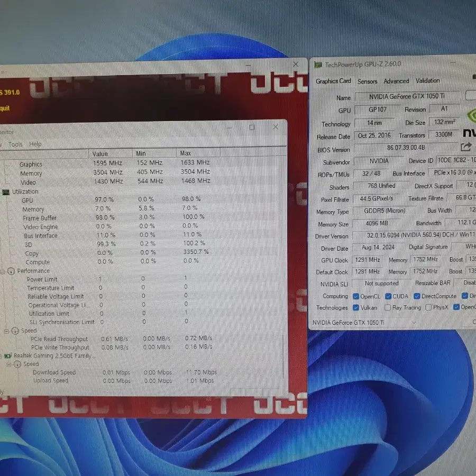The width and height of the screenshot is (476, 476).
Task: Click the GPU-Z app icon in title bar
Action: (x=318, y=65)
